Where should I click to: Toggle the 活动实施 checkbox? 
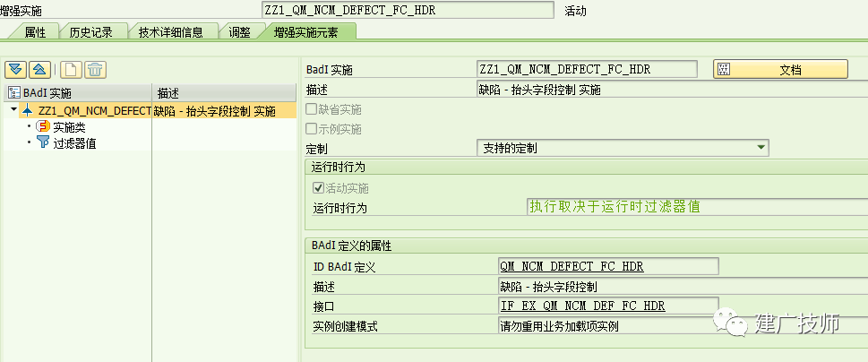click(x=318, y=188)
